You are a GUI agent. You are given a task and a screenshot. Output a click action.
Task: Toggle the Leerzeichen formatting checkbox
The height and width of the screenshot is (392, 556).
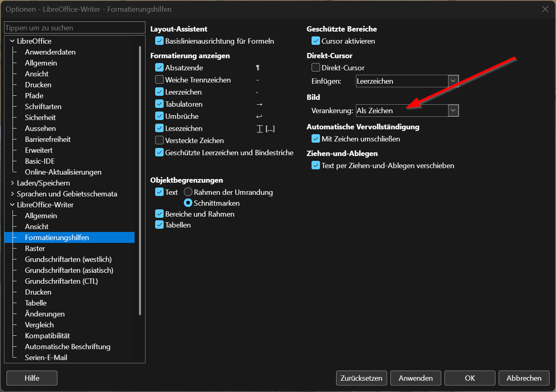(160, 92)
